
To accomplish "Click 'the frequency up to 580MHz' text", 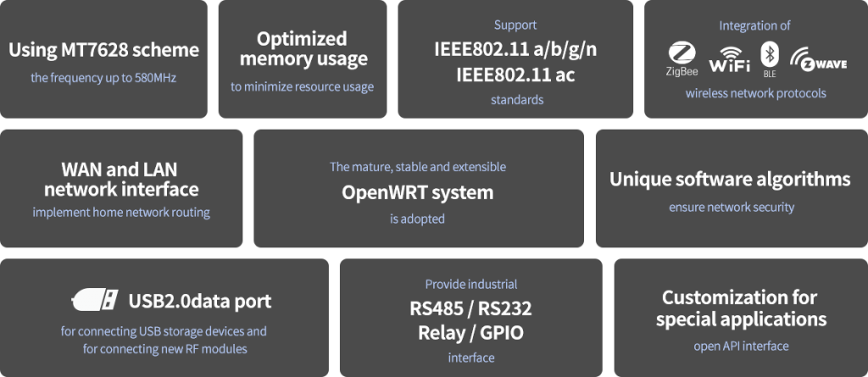I will pos(103,79).
